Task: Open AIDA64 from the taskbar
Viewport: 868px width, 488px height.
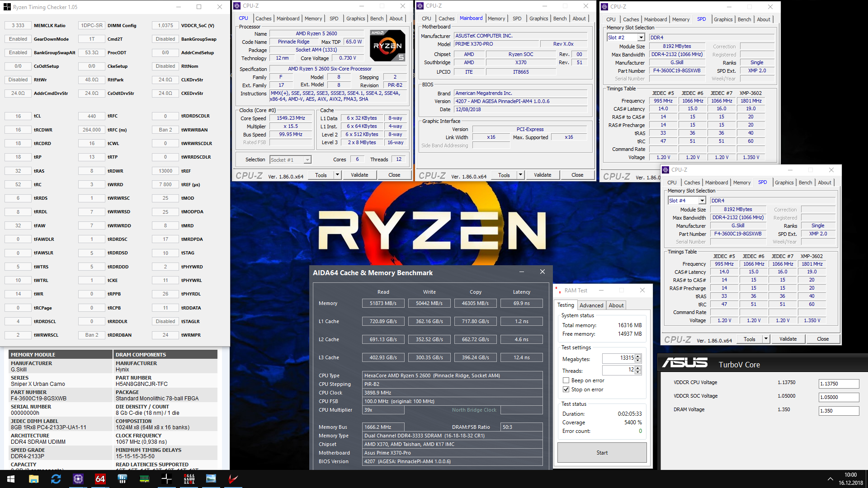Action: coord(99,479)
